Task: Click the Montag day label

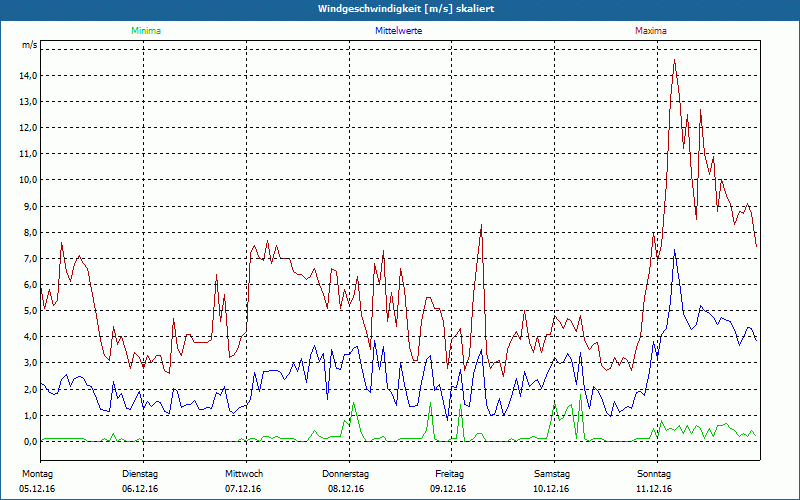Action: click(37, 474)
